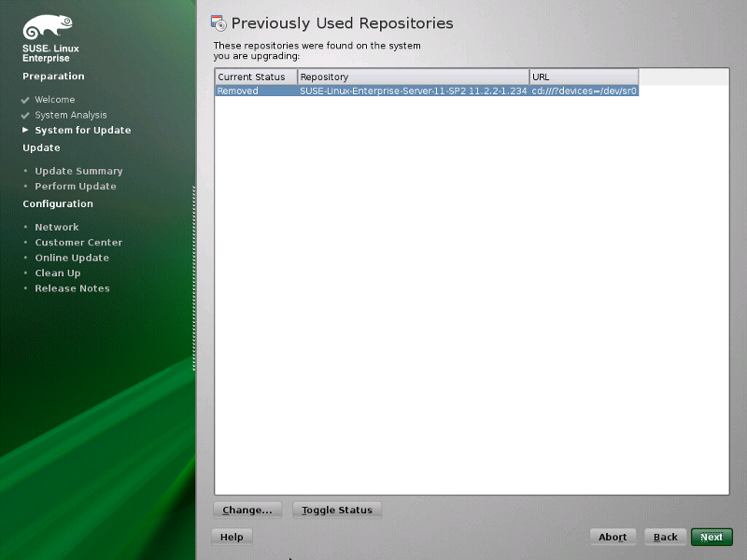Viewport: 747px width, 560px height.
Task: Select Update Summary in the sidebar
Action: coord(78,172)
